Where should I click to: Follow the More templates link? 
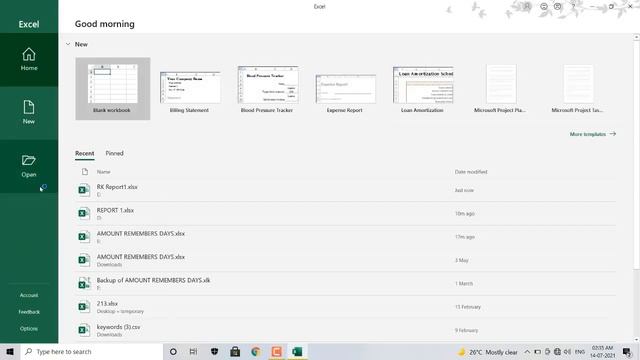pyautogui.click(x=593, y=134)
